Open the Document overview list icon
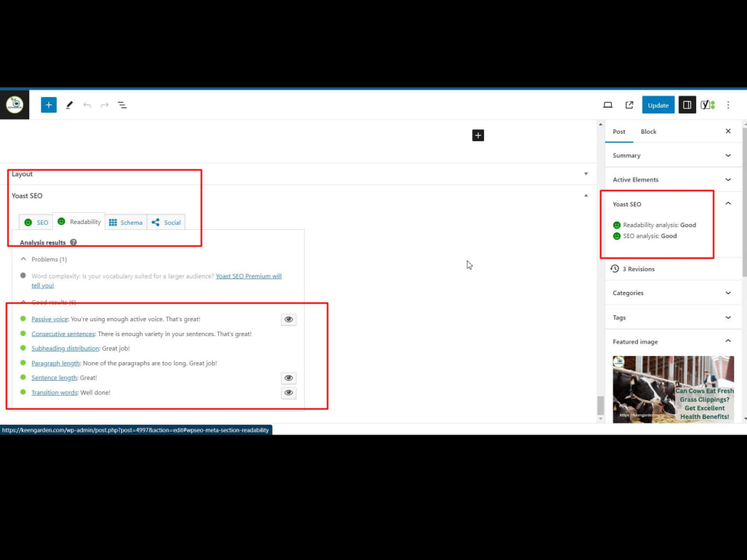The width and height of the screenshot is (747, 560). [122, 105]
